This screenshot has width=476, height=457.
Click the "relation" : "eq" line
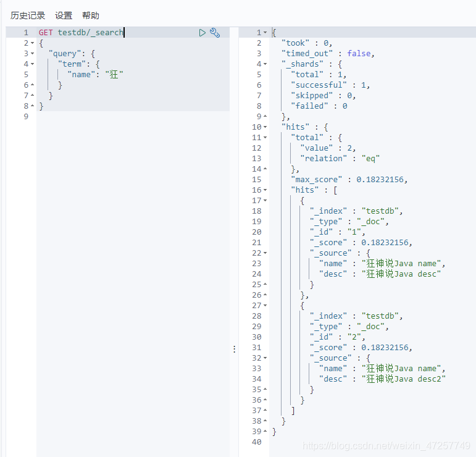tap(340, 159)
